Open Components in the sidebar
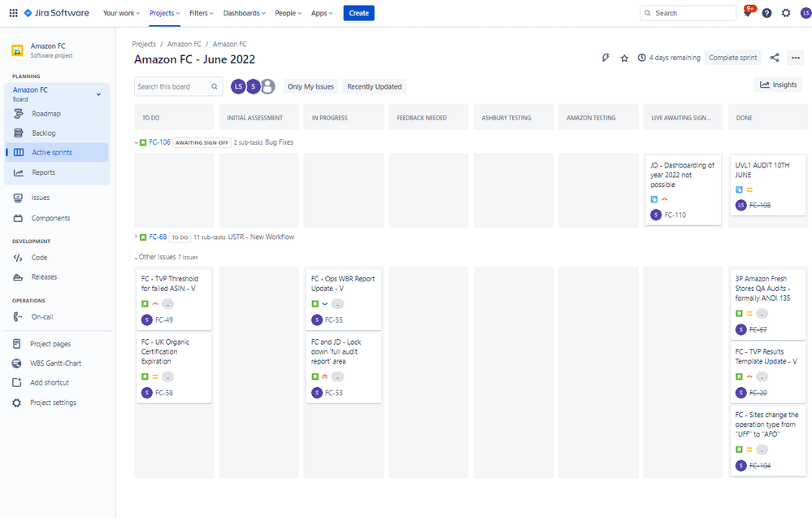This screenshot has height=518, width=812. point(57,218)
